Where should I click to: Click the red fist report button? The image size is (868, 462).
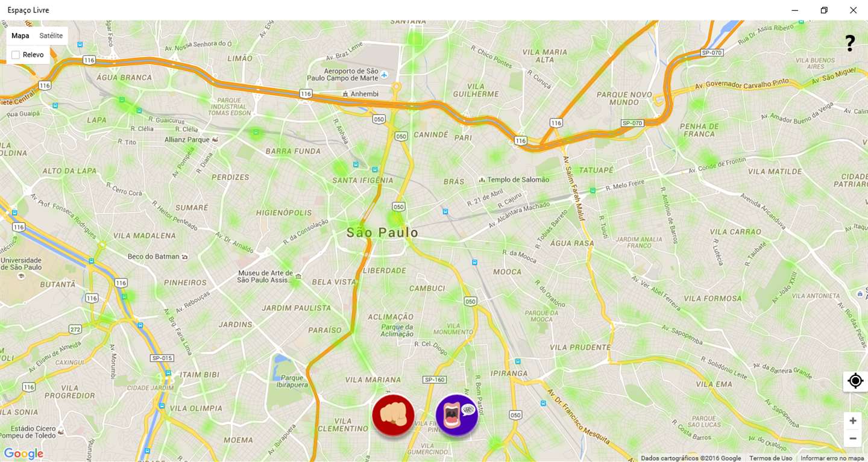point(393,414)
